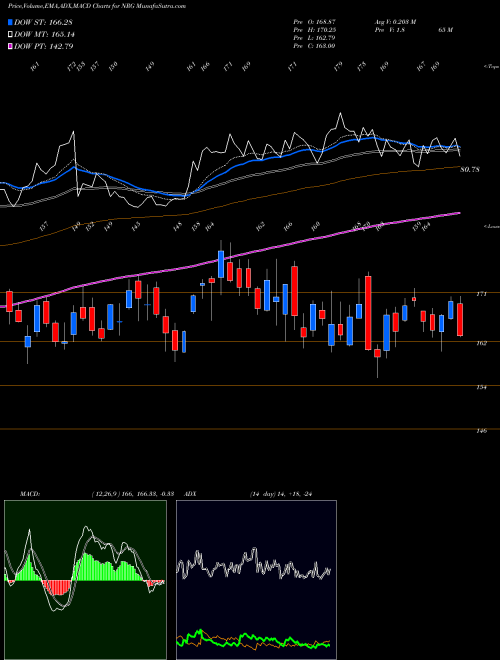The height and width of the screenshot is (660, 500).
Task: Click the ADX values '(14 day) 14, +18, -24'
Action: coord(280,493)
